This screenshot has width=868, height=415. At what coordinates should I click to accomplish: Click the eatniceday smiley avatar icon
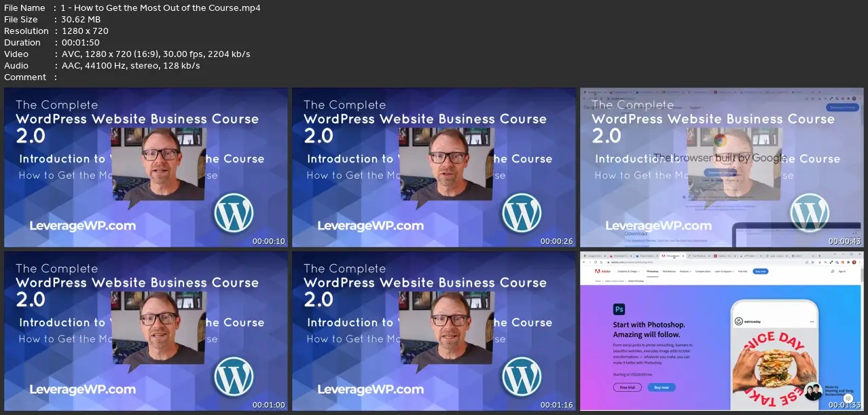coord(738,321)
